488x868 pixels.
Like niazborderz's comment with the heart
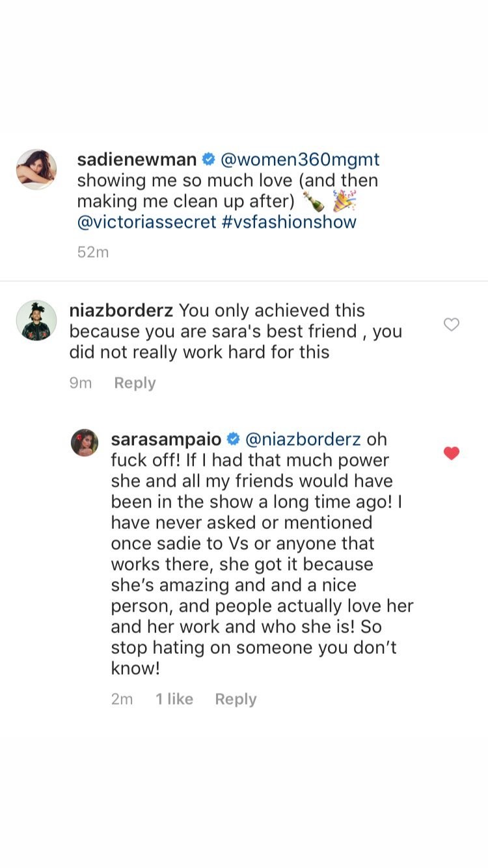click(x=451, y=324)
